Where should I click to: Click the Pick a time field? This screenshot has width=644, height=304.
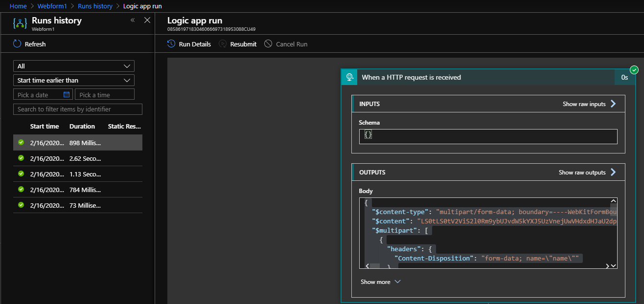tap(104, 95)
